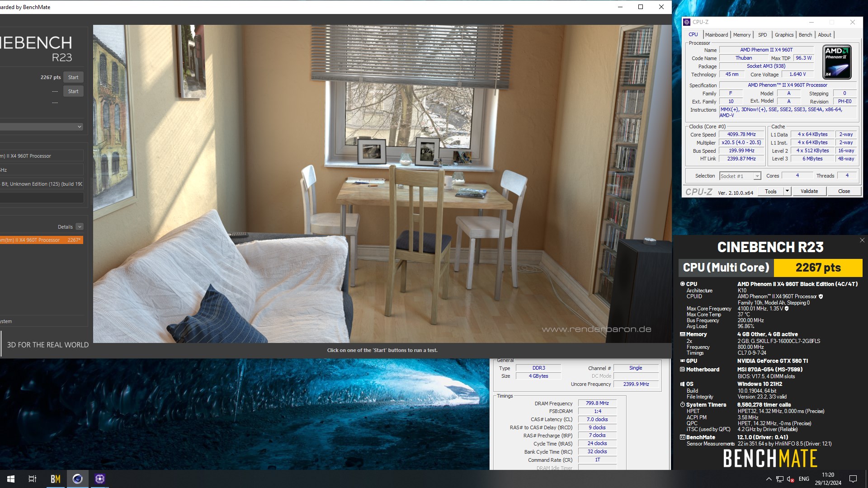Click the Level 3 cache value 6 MBytes
The width and height of the screenshot is (868, 488).
coord(812,159)
